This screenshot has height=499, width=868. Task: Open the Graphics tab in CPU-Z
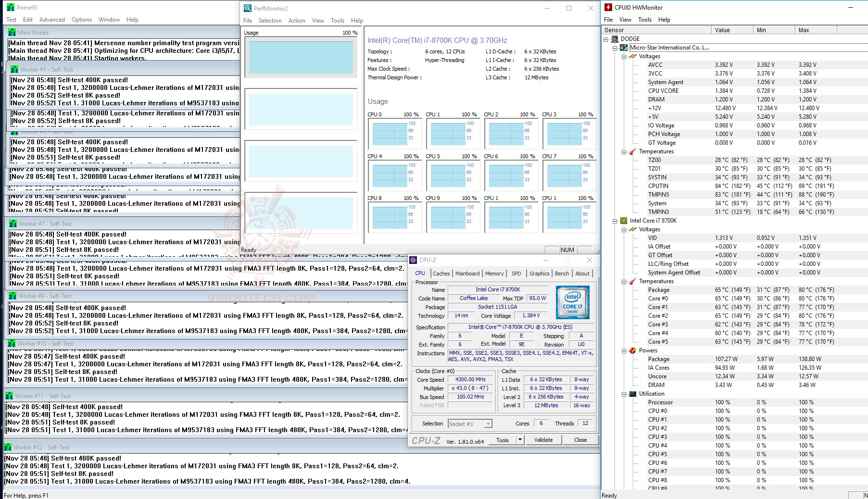(539, 274)
